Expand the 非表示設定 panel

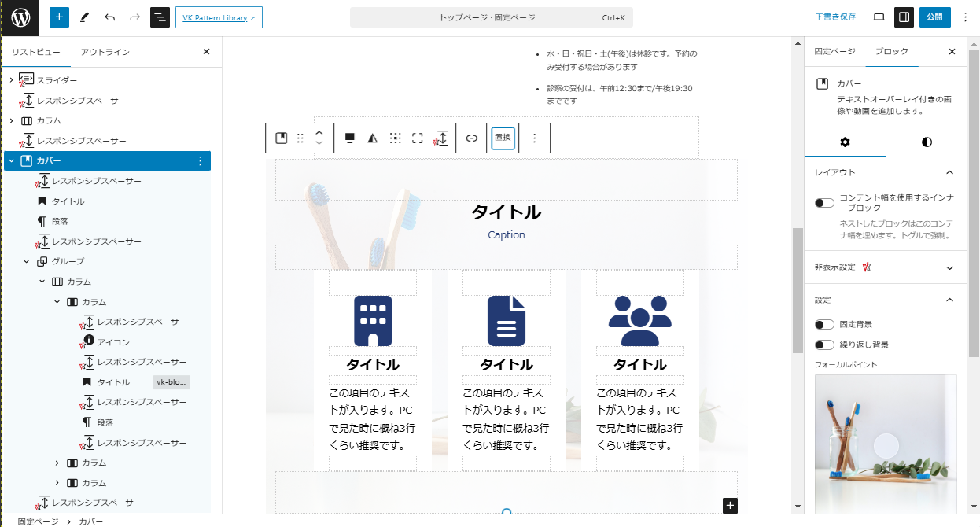tap(949, 267)
